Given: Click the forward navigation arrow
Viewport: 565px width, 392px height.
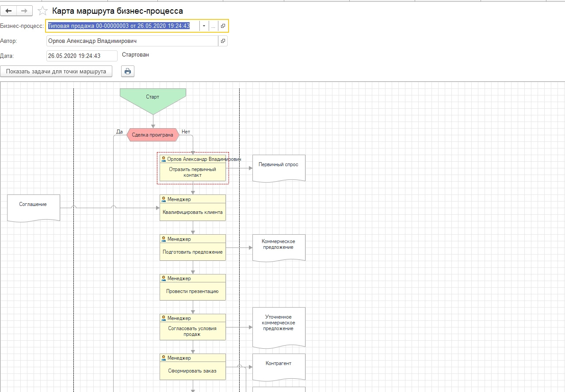Looking at the screenshot, I should (x=24, y=11).
